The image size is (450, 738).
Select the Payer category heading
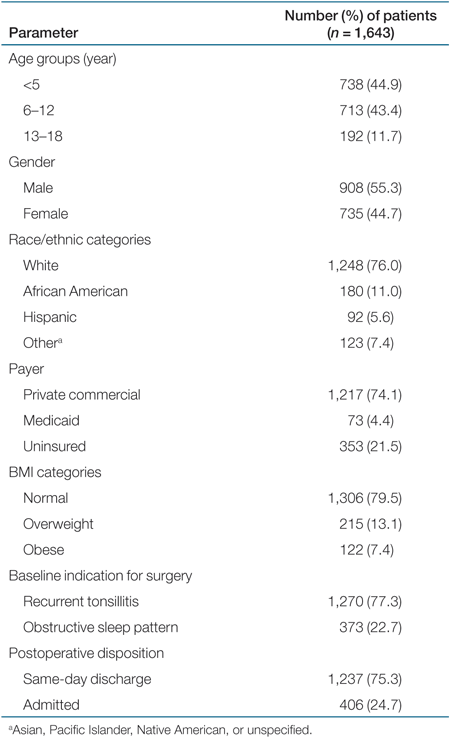[26, 369]
